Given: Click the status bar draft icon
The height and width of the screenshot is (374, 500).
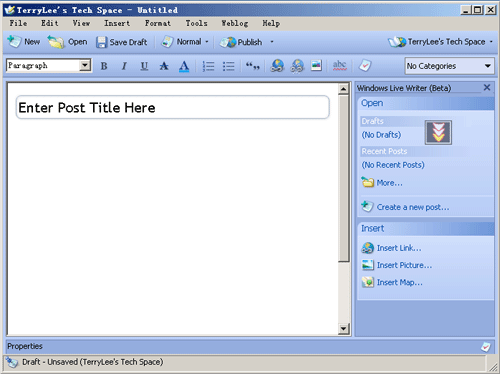Looking at the screenshot, I should pos(12,362).
